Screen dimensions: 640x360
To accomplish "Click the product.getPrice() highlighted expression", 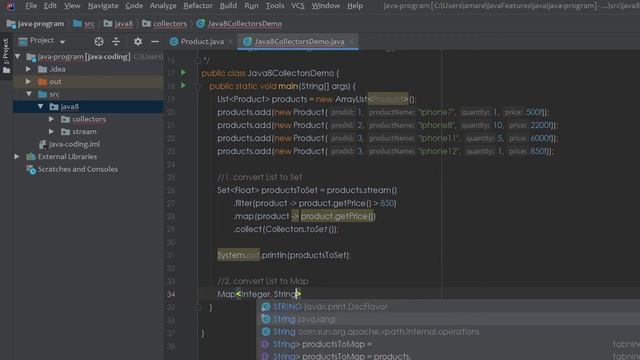I will tap(338, 216).
